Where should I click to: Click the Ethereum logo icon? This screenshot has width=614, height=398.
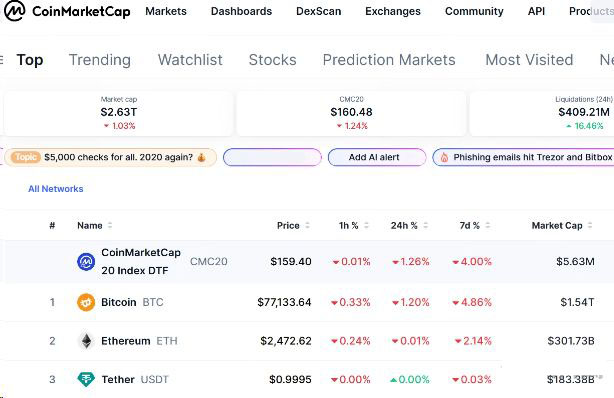tap(86, 341)
